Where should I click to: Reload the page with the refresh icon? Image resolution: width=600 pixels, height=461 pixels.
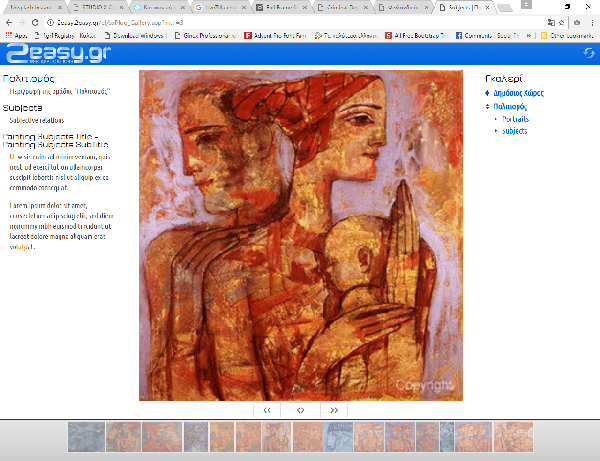35,23
